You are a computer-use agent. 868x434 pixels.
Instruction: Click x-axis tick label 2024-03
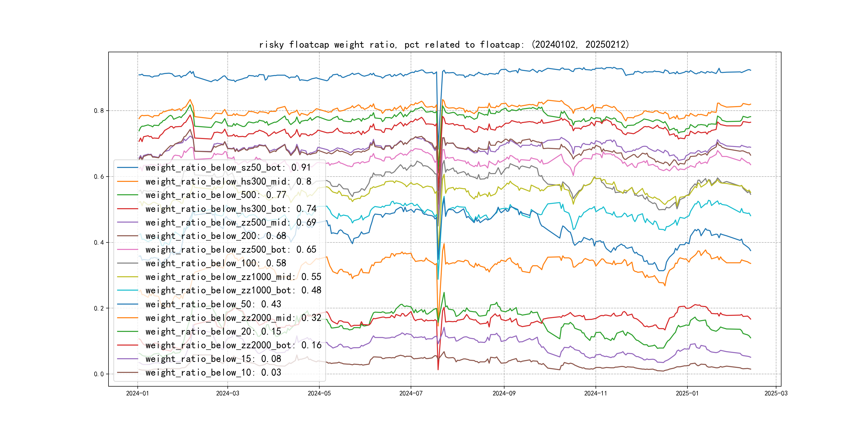tap(227, 393)
